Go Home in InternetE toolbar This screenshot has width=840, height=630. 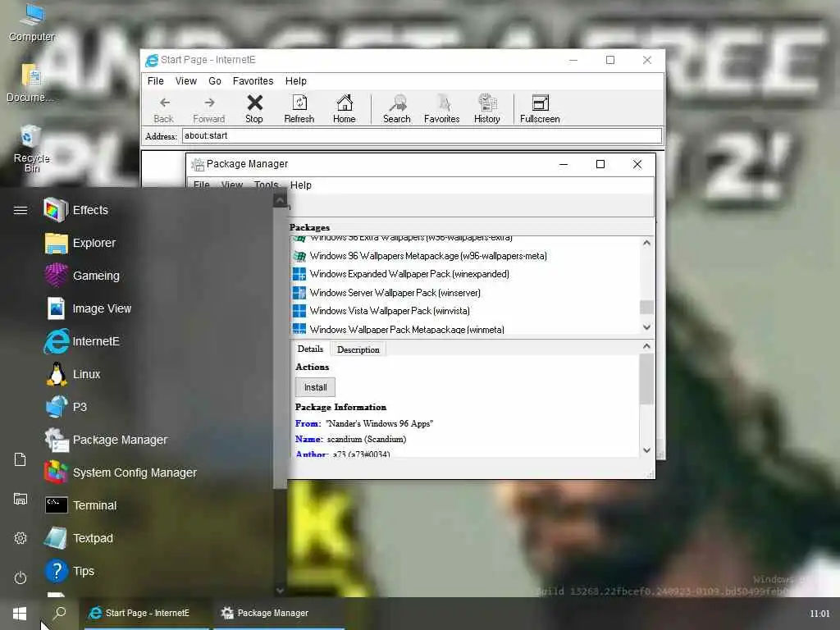coord(344,109)
